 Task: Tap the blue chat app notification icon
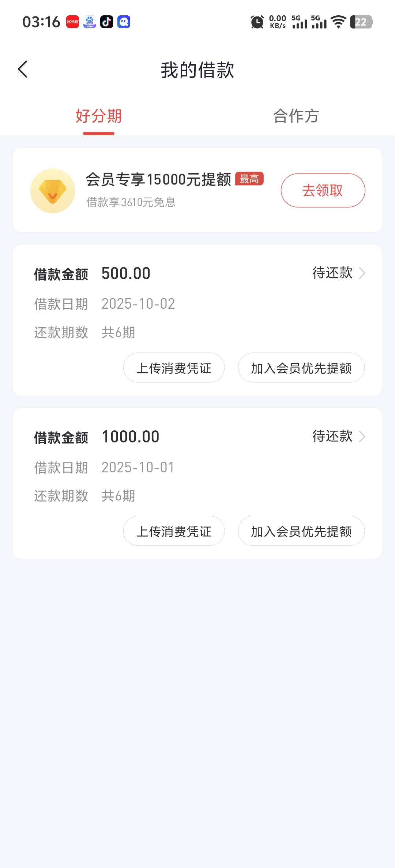point(124,22)
